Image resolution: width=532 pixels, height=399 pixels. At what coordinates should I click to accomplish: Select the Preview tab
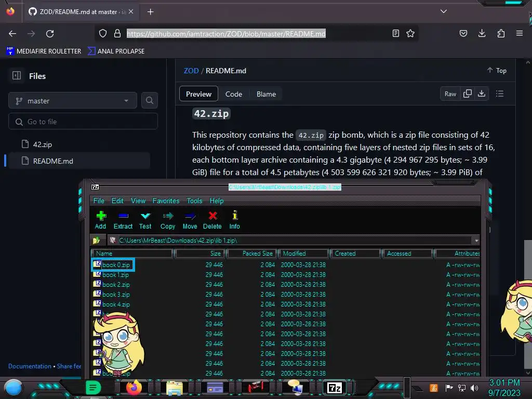click(x=198, y=94)
